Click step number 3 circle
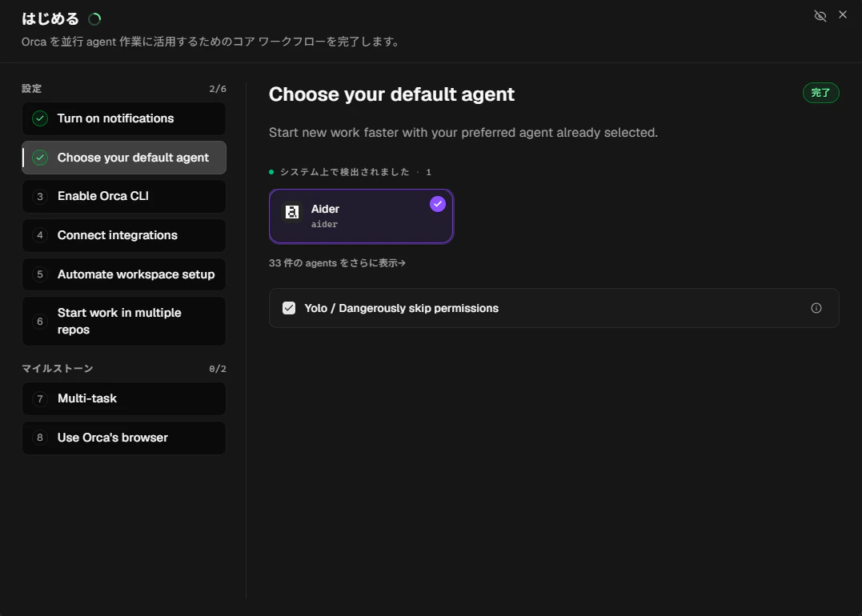The width and height of the screenshot is (862, 616). (40, 197)
